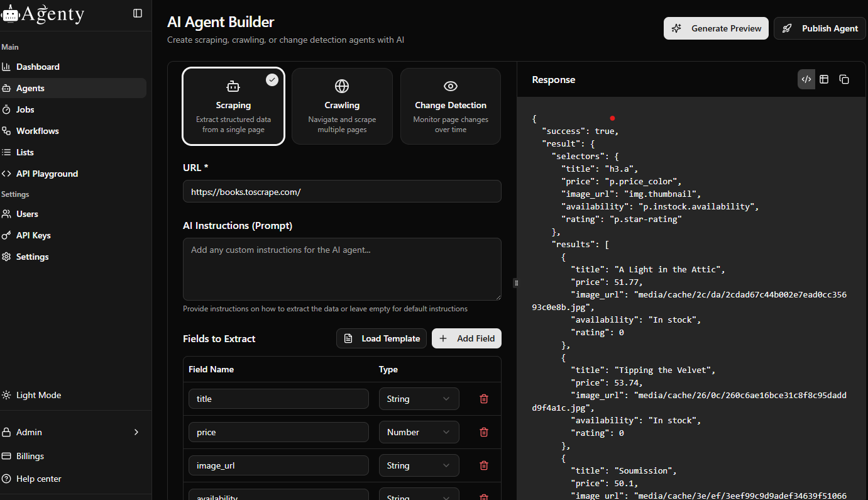The width and height of the screenshot is (868, 500).
Task: Remove the image_url field with trash icon
Action: point(484,465)
